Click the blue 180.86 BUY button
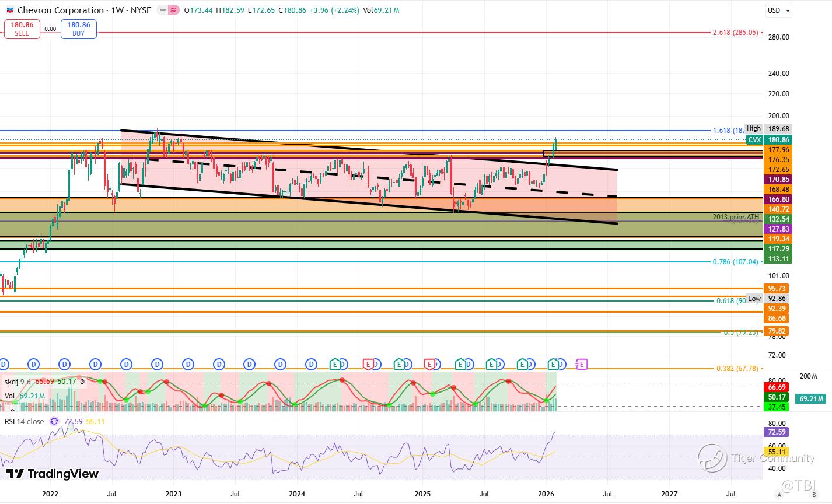This screenshot has width=832, height=504. [79, 29]
